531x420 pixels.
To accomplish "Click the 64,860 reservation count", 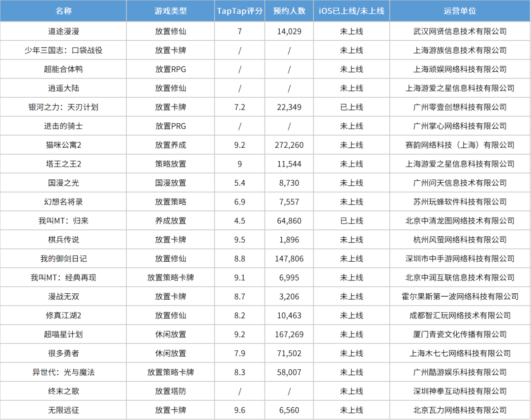I will pos(289,221).
